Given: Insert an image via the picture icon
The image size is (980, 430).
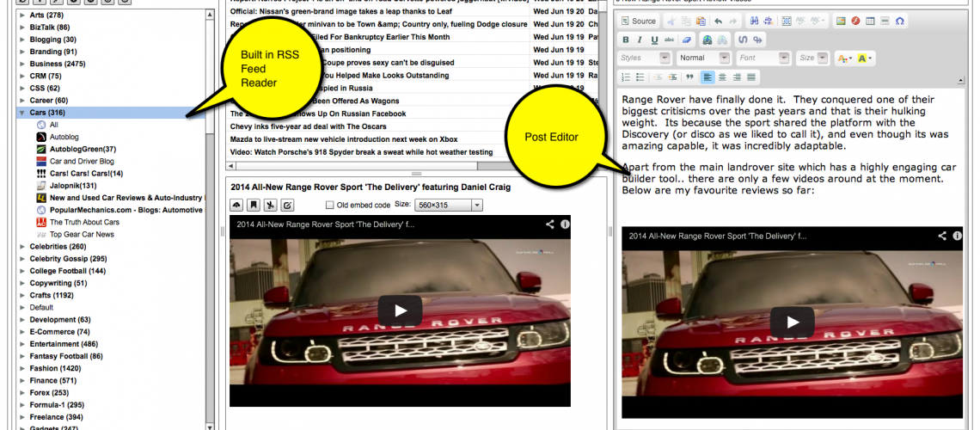Looking at the screenshot, I should pos(841,21).
